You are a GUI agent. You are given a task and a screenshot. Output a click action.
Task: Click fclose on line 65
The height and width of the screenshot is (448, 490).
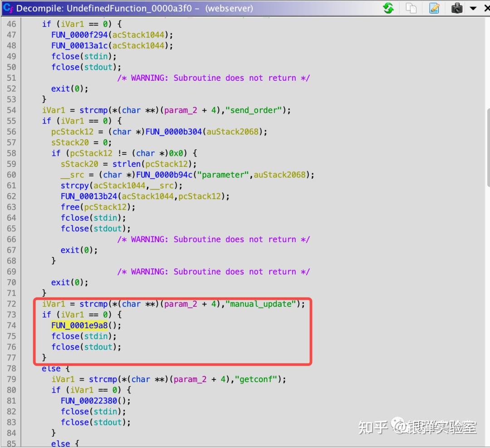[75, 228]
